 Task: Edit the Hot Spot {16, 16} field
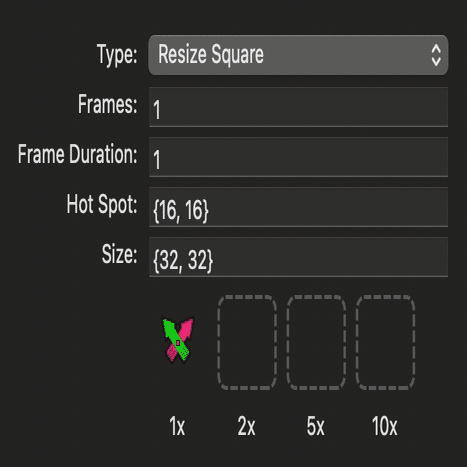pos(298,207)
